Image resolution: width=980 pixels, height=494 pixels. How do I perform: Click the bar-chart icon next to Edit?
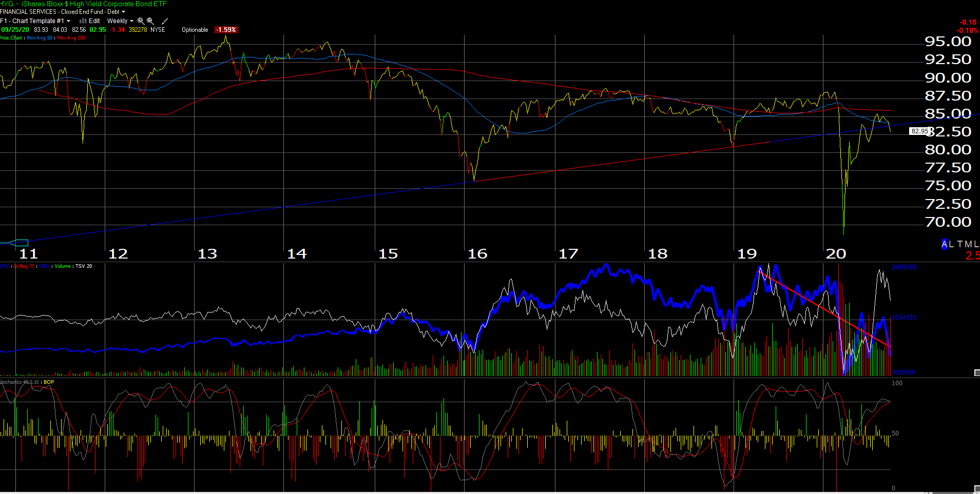[83, 21]
